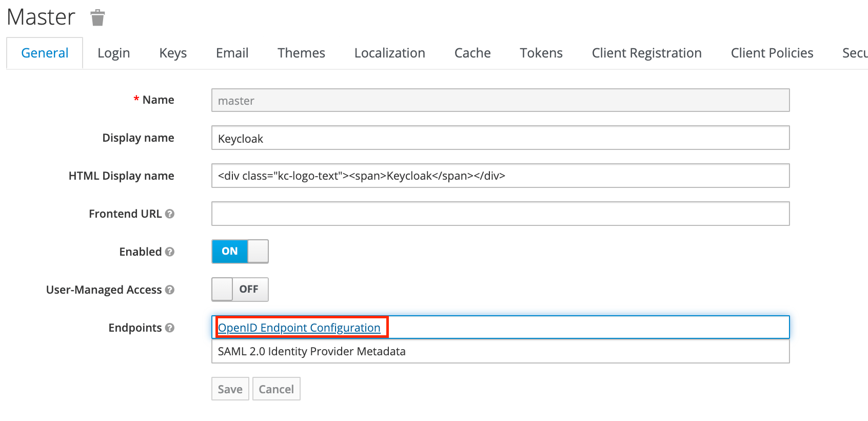This screenshot has width=868, height=421.
Task: Show help tooltip for Frontend URL
Action: pyautogui.click(x=170, y=214)
